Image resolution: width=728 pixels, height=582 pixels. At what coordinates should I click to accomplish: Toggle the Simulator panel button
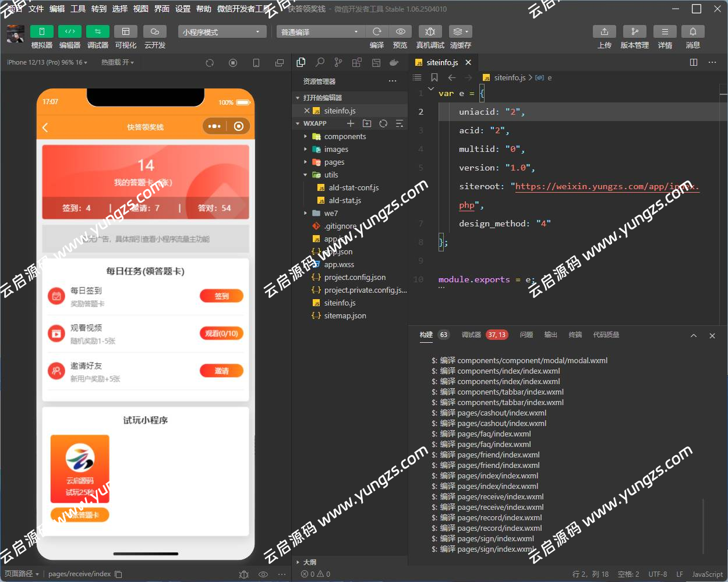coord(41,31)
